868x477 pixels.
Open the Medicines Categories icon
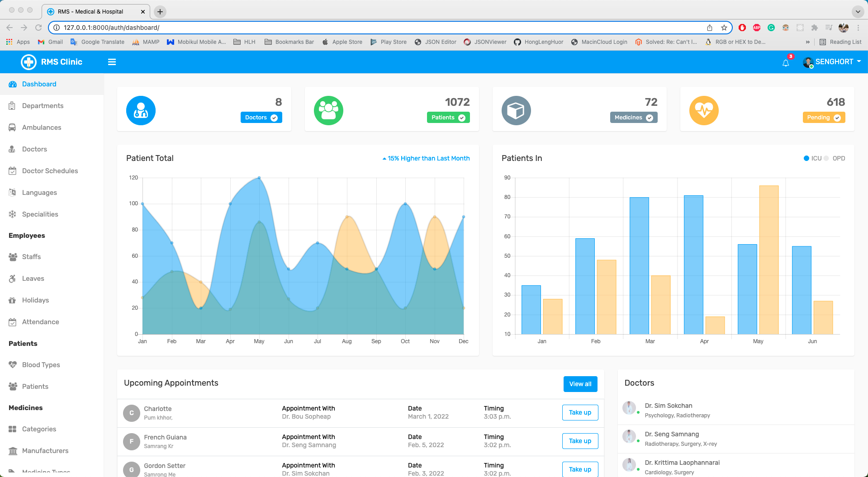pos(13,429)
